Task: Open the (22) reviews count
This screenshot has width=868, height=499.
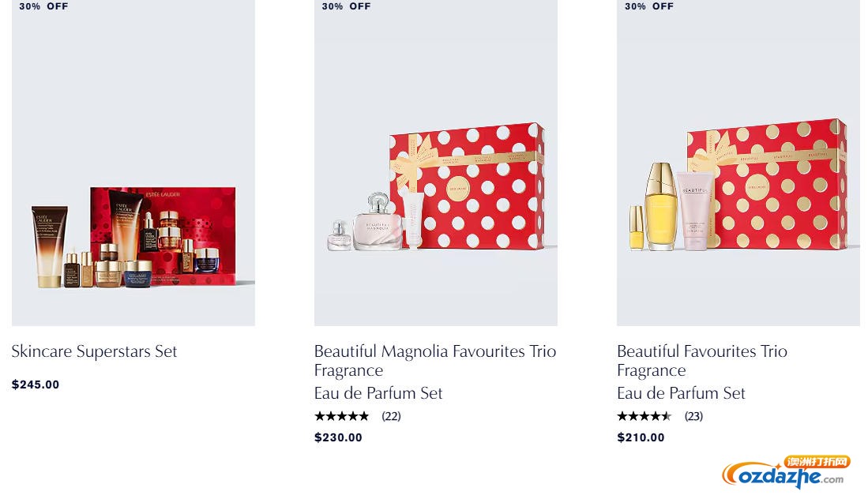Action: pos(391,416)
